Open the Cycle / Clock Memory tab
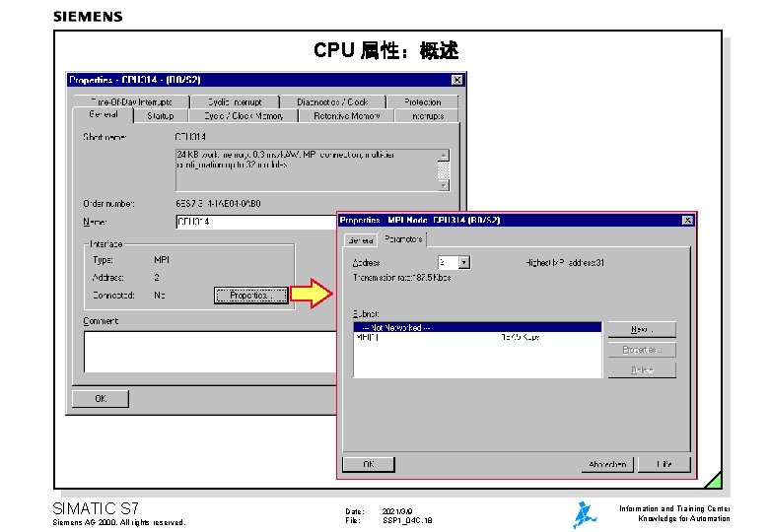Screen dimensions: 769x532 pos(244,115)
